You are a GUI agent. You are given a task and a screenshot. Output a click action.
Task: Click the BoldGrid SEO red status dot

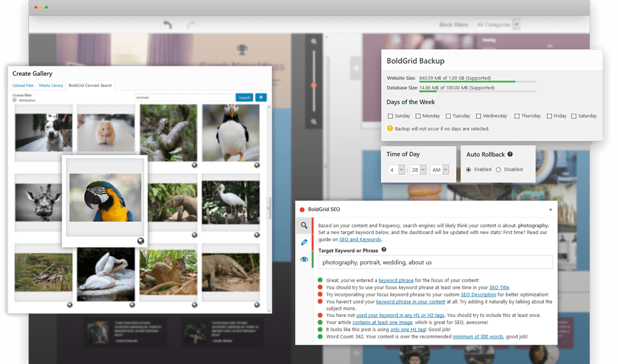(302, 210)
